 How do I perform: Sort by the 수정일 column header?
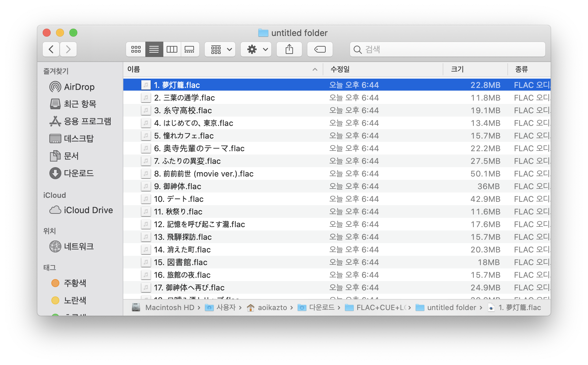383,69
